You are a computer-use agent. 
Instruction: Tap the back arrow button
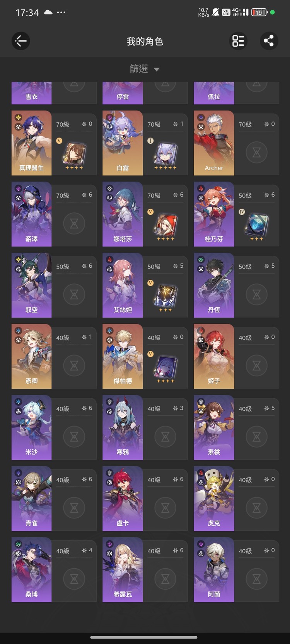tap(21, 41)
